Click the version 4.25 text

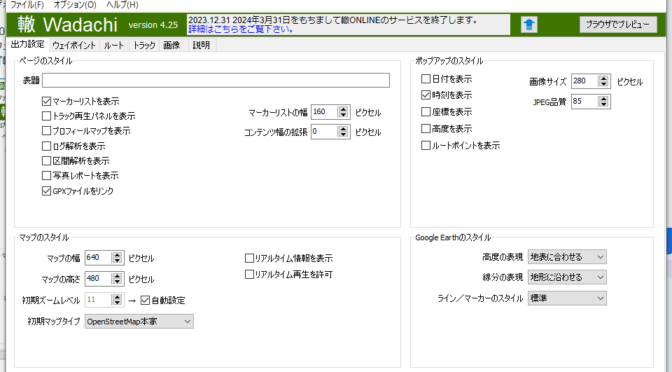(x=153, y=25)
